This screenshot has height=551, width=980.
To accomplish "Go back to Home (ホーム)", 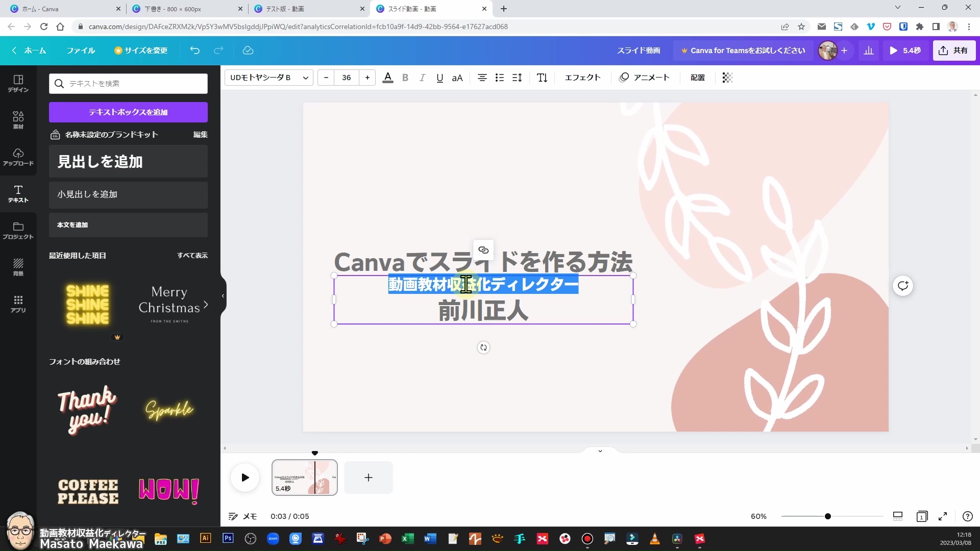I will point(29,51).
